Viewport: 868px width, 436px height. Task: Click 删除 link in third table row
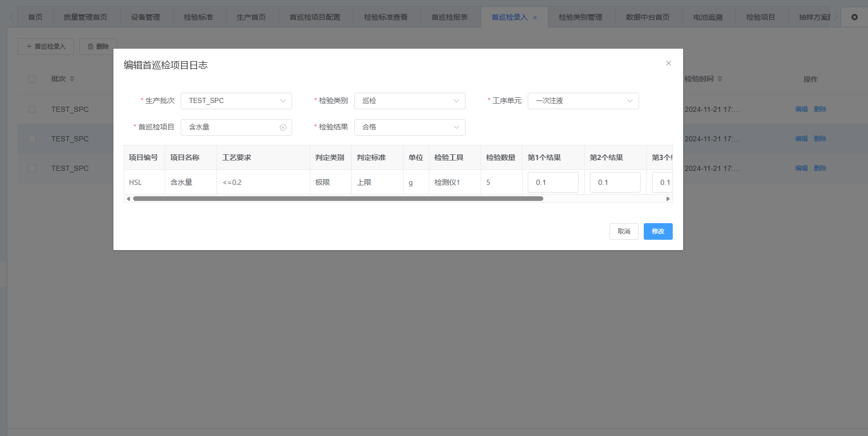tap(820, 168)
